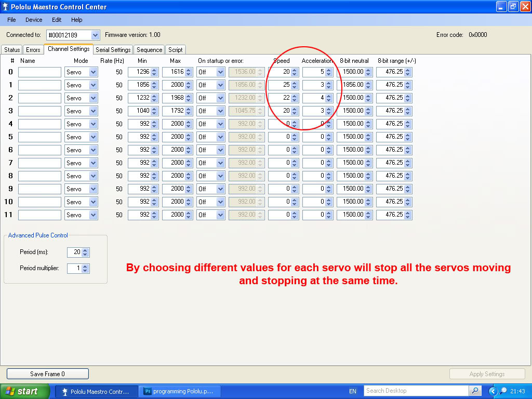Click the search magnifier icon in taskbar
Viewport: 532px width, 399px height.
[475, 391]
